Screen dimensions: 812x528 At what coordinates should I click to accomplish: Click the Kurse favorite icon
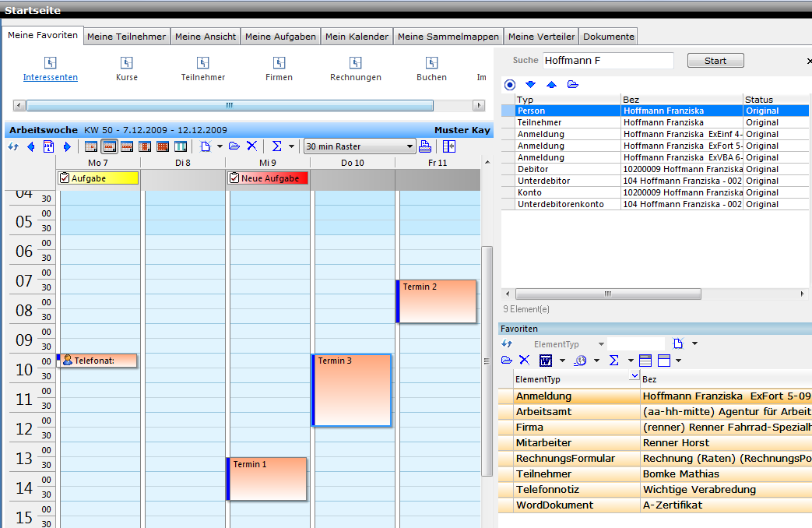click(x=127, y=63)
